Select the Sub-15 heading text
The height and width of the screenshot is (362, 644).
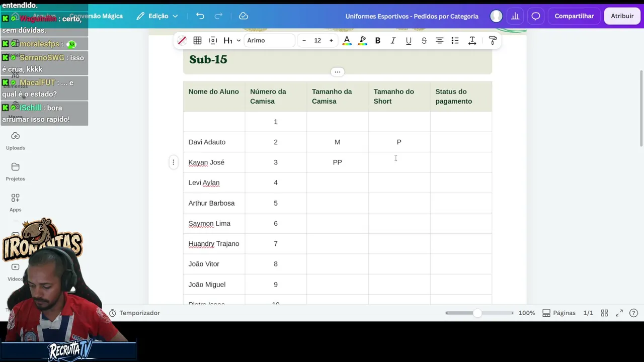208,59
